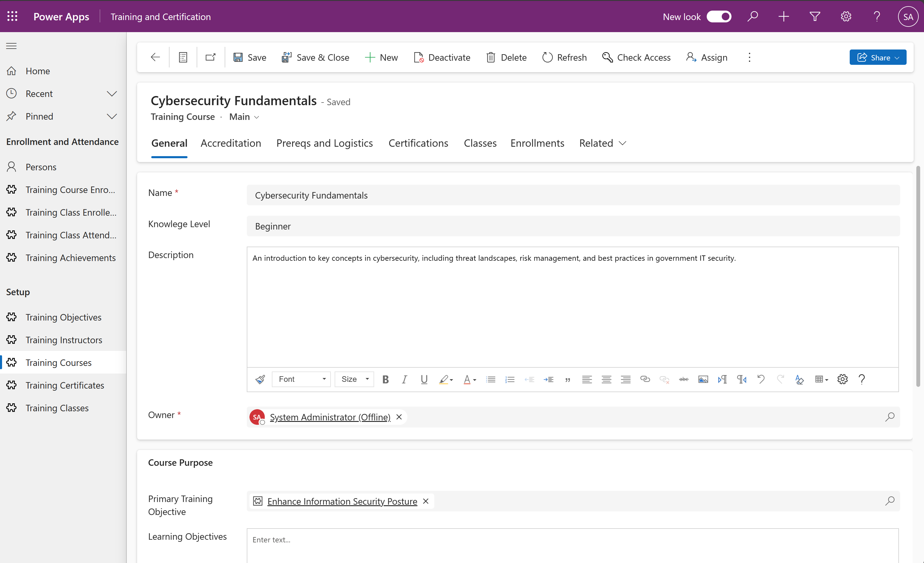Open the Certifications tab
924x563 pixels.
point(418,143)
